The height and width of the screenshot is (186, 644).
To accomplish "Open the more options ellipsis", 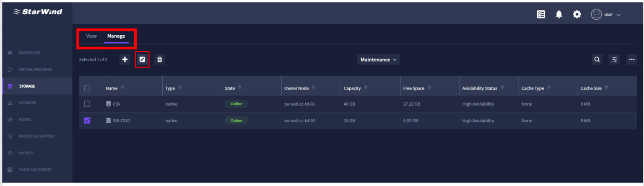I will 632,59.
